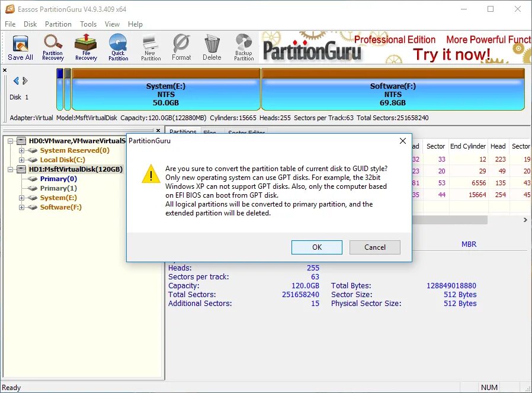Cancel the partition table conversion

pos(374,247)
